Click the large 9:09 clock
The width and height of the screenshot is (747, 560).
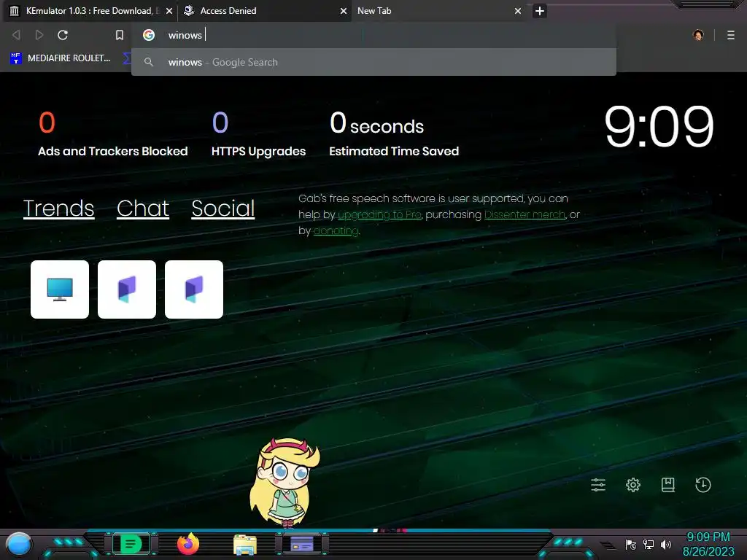[659, 127]
